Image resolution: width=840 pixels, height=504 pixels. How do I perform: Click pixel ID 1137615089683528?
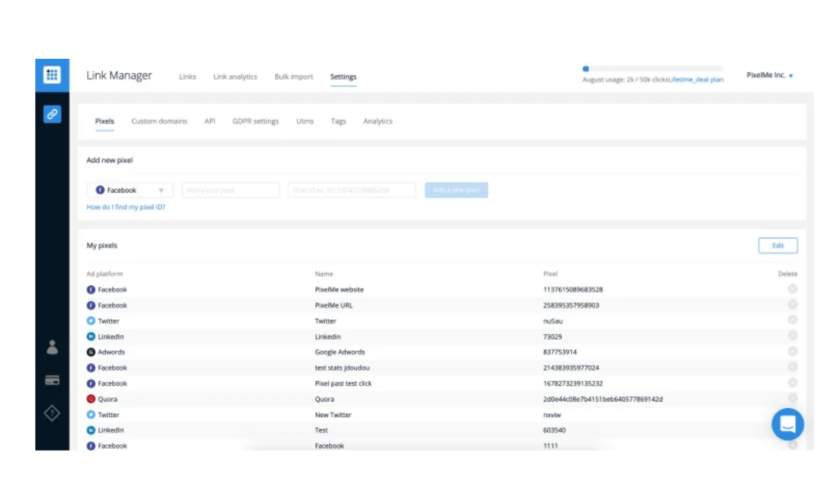573,290
